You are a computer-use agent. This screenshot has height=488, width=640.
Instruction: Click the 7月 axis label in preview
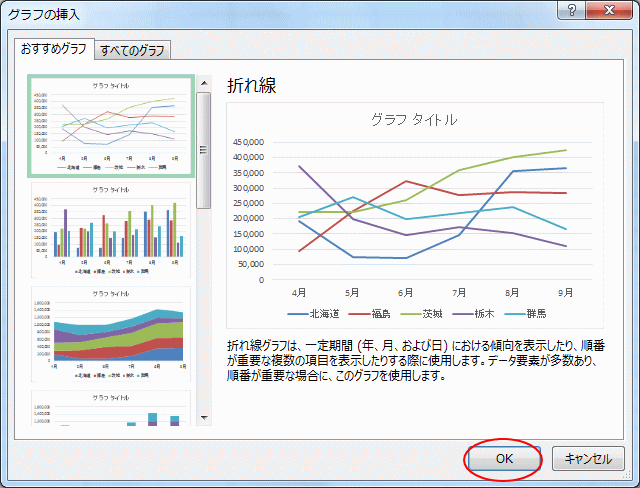(x=459, y=293)
